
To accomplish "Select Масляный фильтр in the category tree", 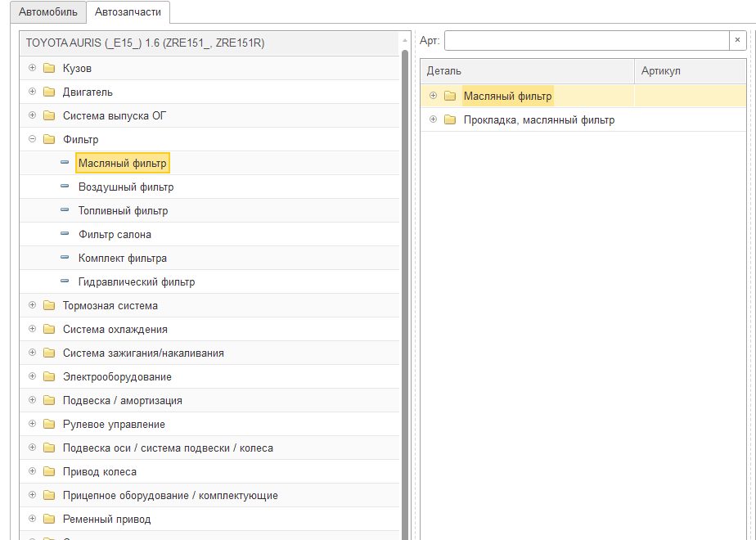I will (123, 164).
